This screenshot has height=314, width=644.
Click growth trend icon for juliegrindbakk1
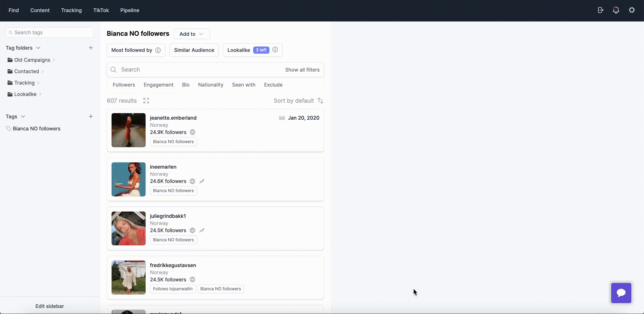click(202, 231)
